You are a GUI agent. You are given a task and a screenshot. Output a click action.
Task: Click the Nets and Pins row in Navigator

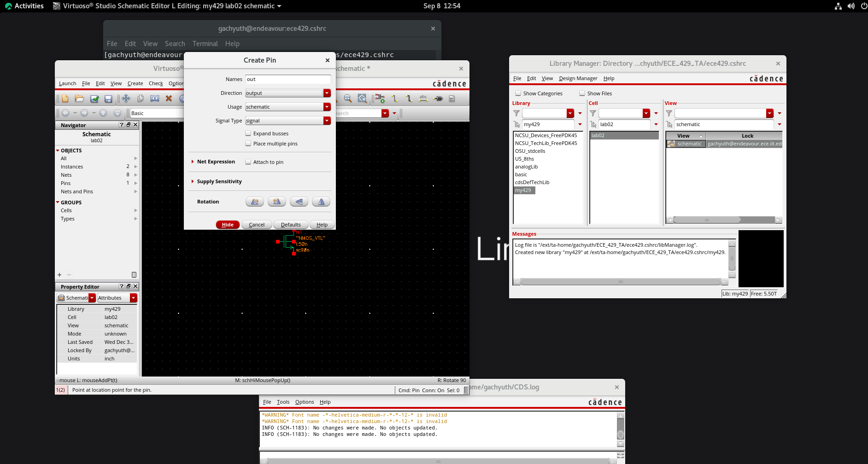(97, 191)
